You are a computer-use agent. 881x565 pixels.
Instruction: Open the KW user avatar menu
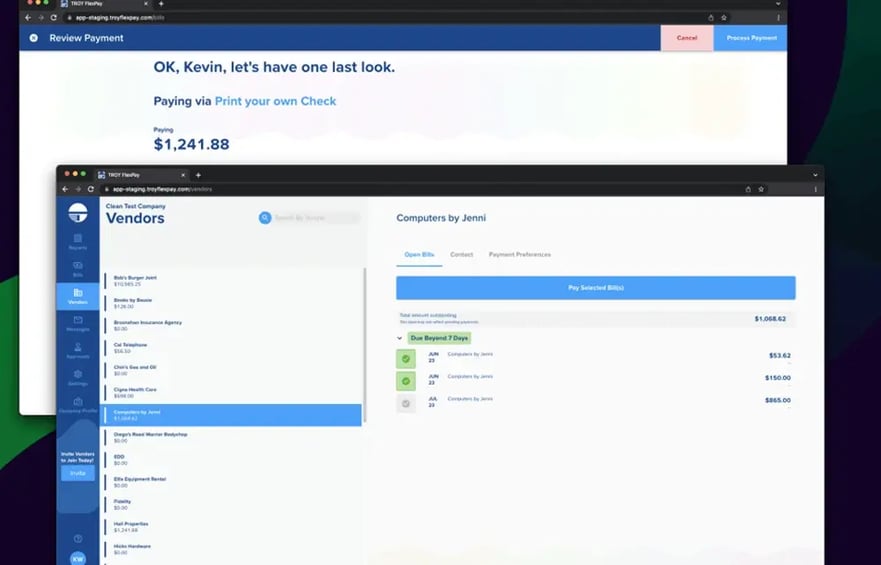pos(78,558)
